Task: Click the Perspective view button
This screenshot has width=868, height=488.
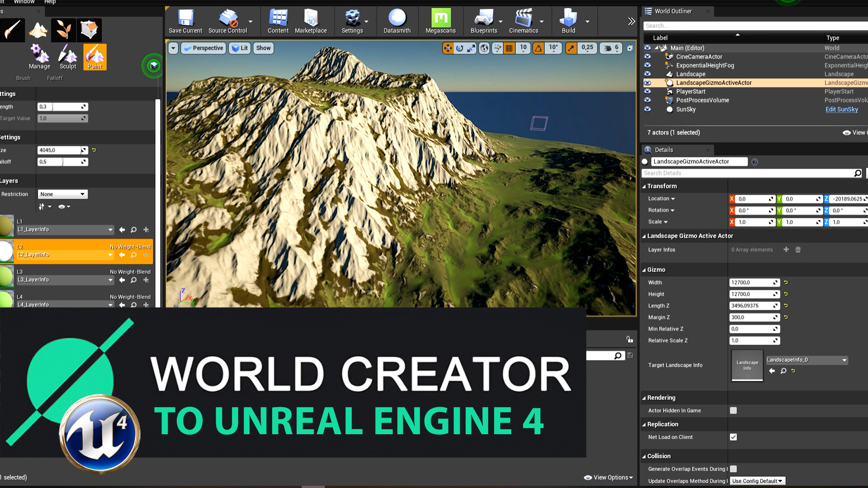Action: pos(203,48)
